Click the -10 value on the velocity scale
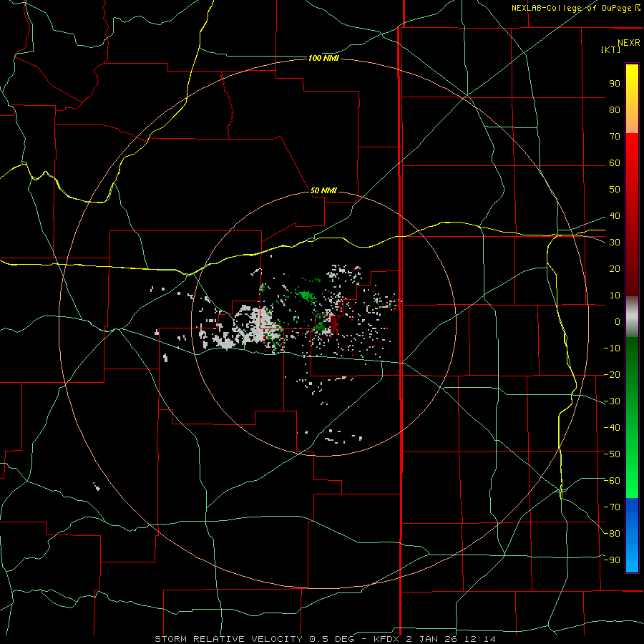The height and width of the screenshot is (644, 644). [x=612, y=348]
